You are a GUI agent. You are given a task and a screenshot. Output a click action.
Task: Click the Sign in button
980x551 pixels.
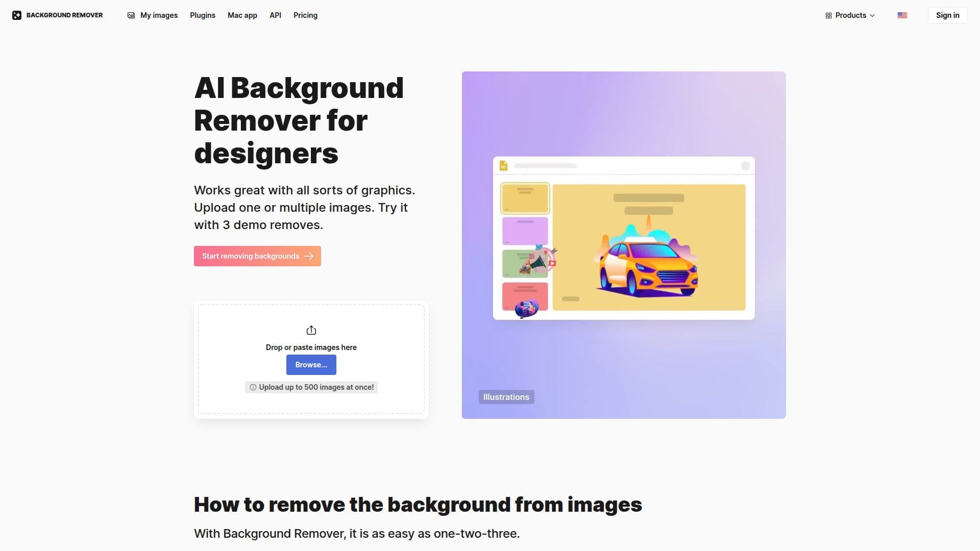[948, 15]
